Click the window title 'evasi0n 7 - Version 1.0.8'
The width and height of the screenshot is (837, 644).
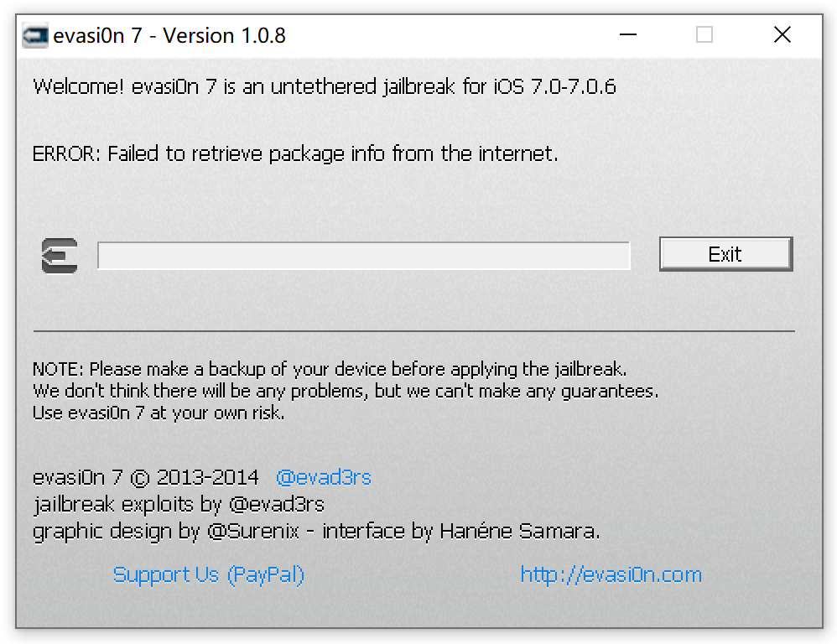click(x=169, y=35)
